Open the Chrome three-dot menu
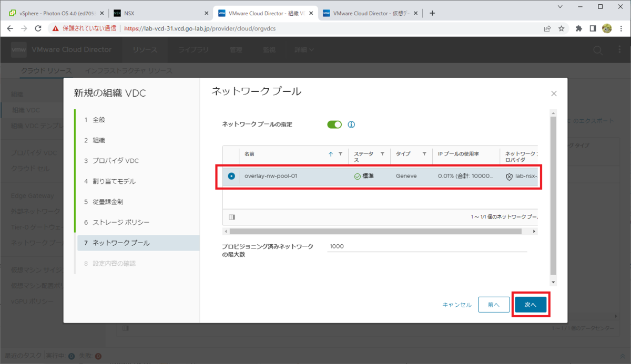Screen dimensions: 631x364 [x=620, y=28]
